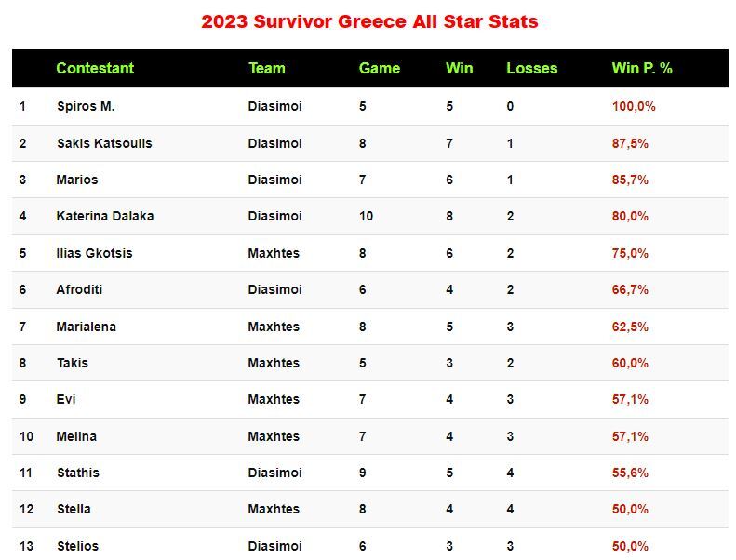Click on Sakis Katsoulis name

(x=104, y=143)
